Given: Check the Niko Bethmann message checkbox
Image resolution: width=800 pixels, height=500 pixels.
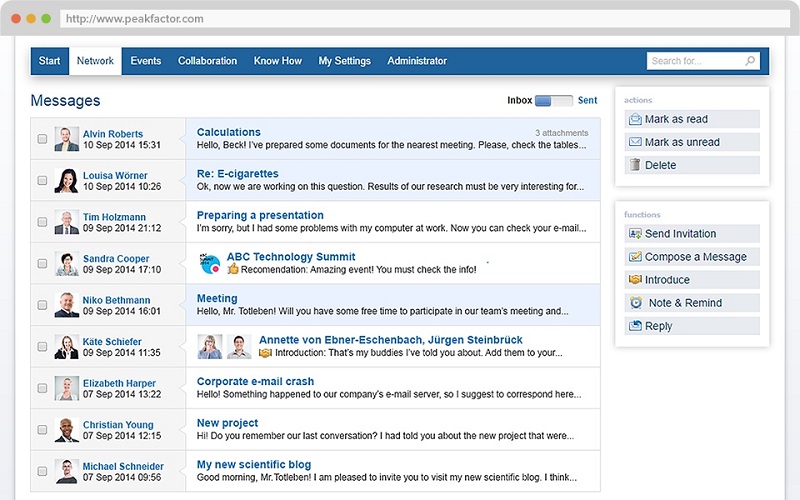Looking at the screenshot, I should click(42, 305).
